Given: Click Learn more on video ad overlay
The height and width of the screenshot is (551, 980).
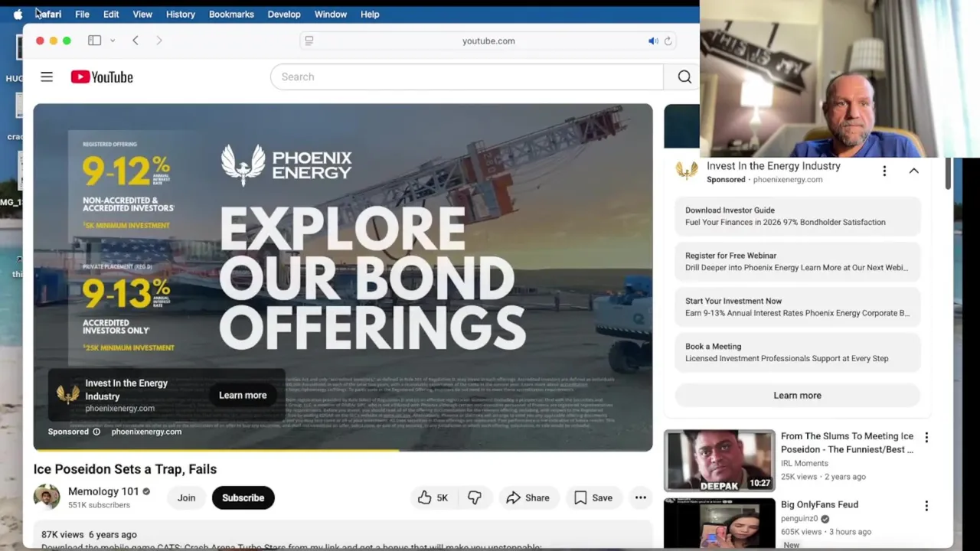Looking at the screenshot, I should click(243, 395).
